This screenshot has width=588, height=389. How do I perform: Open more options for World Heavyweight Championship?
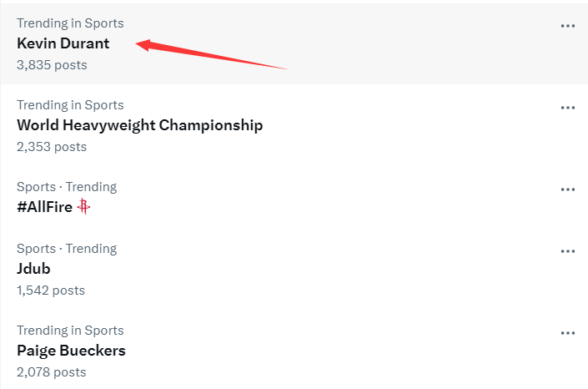568,108
